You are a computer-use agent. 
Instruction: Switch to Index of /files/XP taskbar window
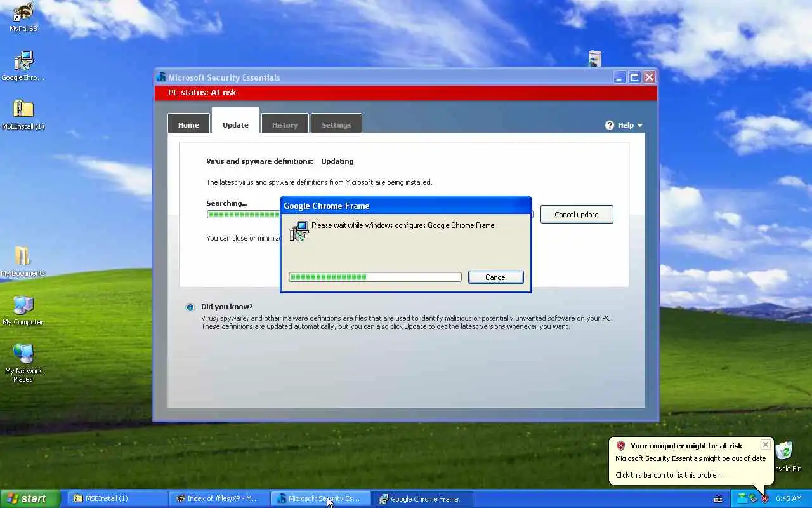click(x=219, y=499)
